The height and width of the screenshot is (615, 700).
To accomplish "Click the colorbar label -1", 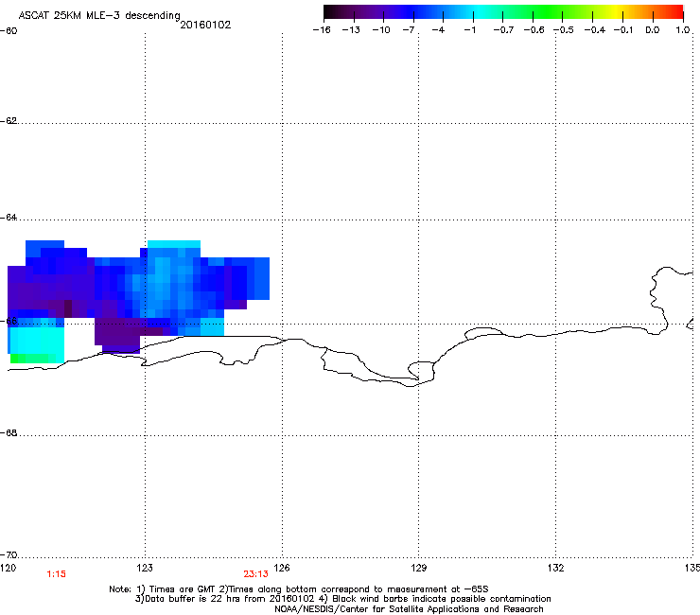I will pos(469,30).
